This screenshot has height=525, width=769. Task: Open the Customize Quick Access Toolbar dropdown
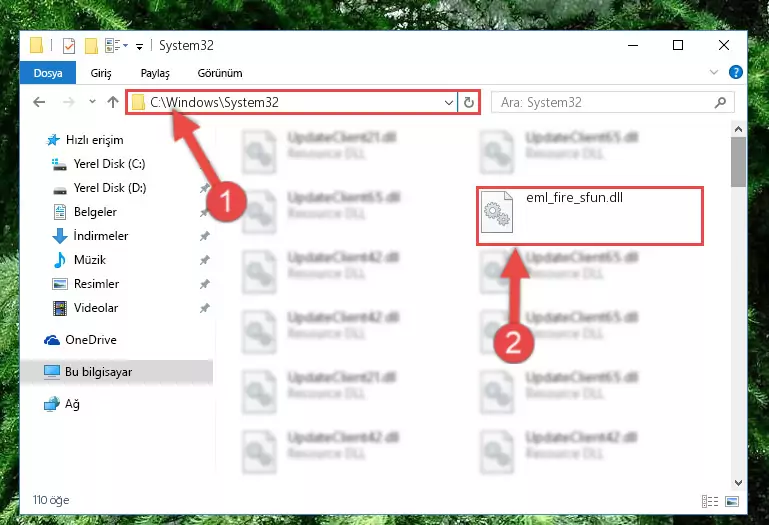coord(140,47)
